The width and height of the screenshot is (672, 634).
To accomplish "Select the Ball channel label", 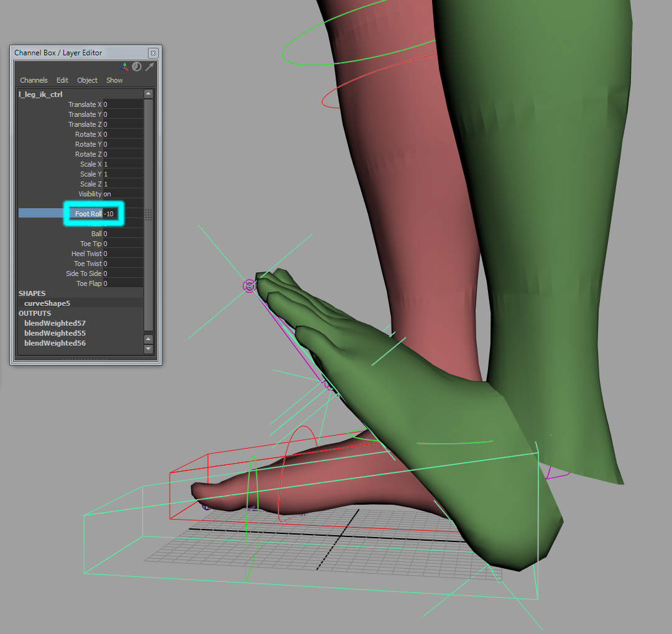I will coord(96,234).
